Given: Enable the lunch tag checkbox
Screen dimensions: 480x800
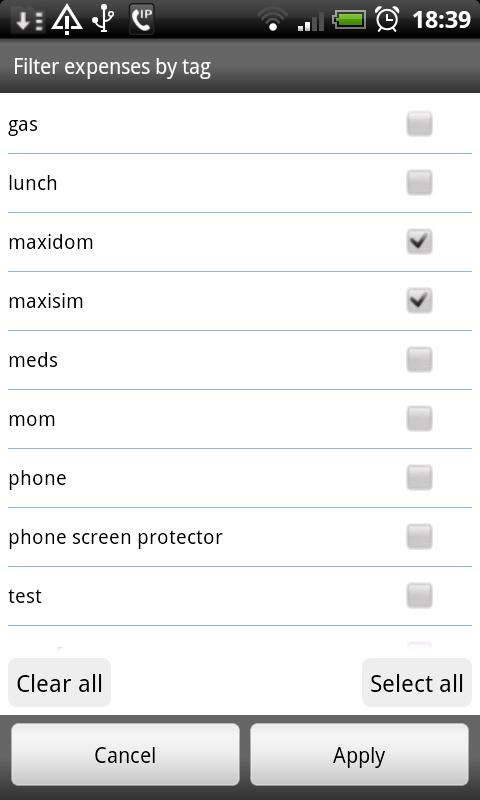Looking at the screenshot, I should click(x=419, y=183).
